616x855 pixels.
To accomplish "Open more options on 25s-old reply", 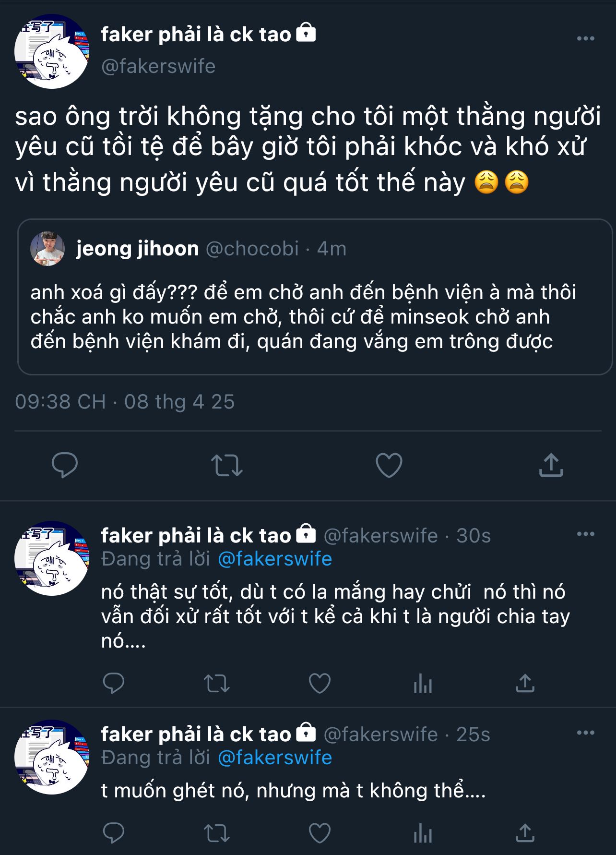I will (x=585, y=733).
